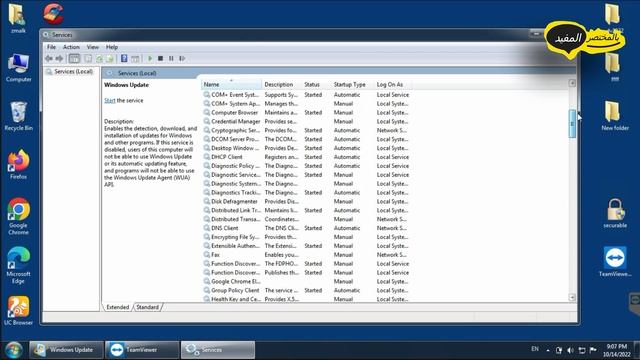Select the Fax service row
This screenshot has width=640, height=360.
(306, 255)
